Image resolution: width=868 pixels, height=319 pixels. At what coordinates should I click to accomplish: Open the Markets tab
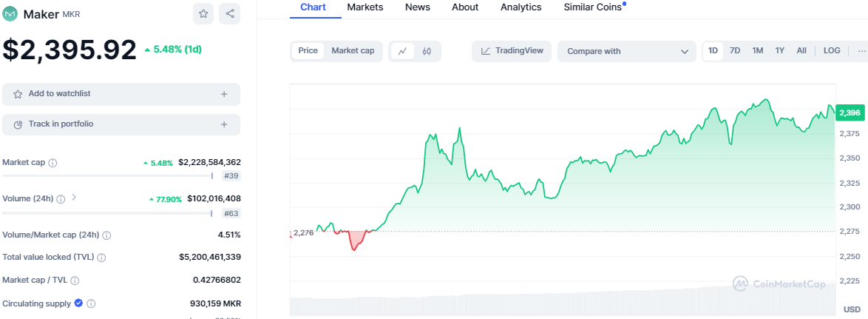point(365,7)
